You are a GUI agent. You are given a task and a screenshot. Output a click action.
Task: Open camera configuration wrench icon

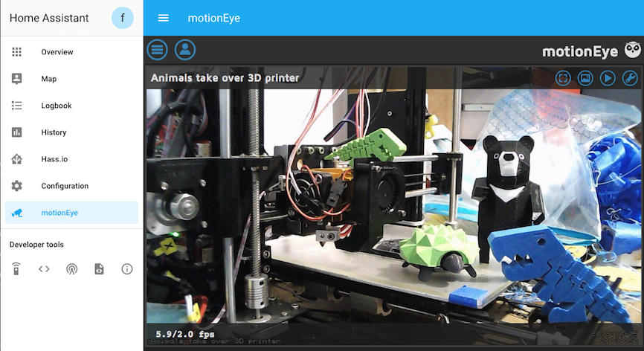tap(630, 78)
